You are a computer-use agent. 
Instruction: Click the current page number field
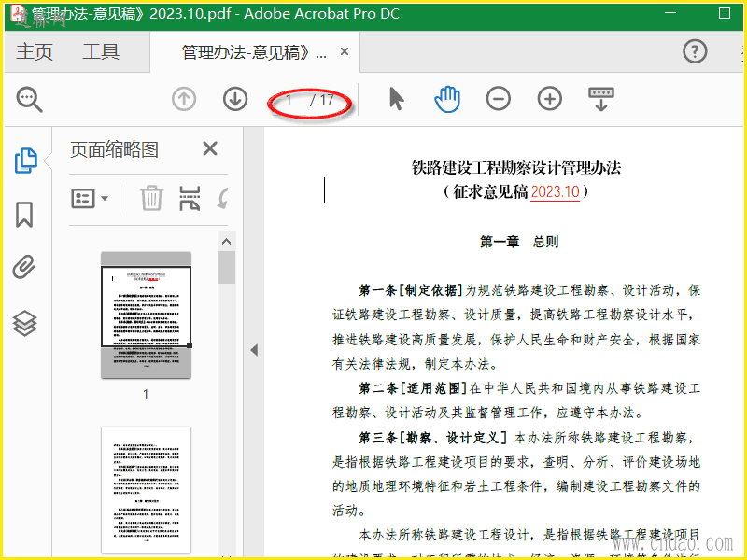[x=289, y=100]
